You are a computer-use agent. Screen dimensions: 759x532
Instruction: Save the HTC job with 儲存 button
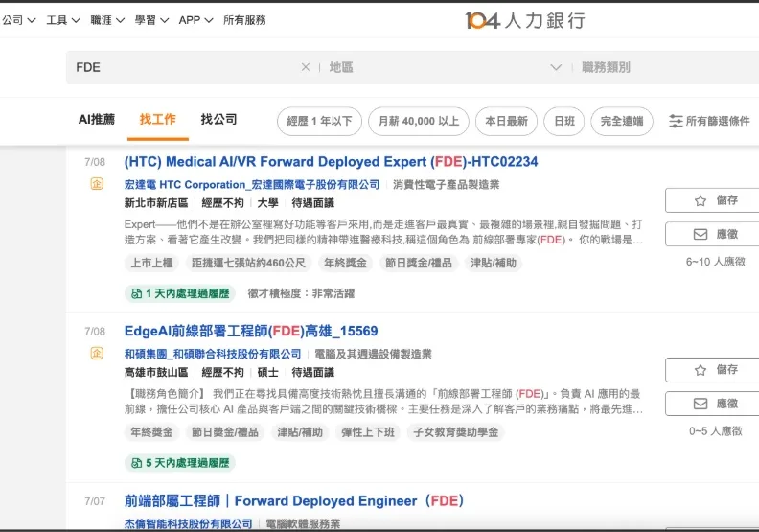coord(713,200)
